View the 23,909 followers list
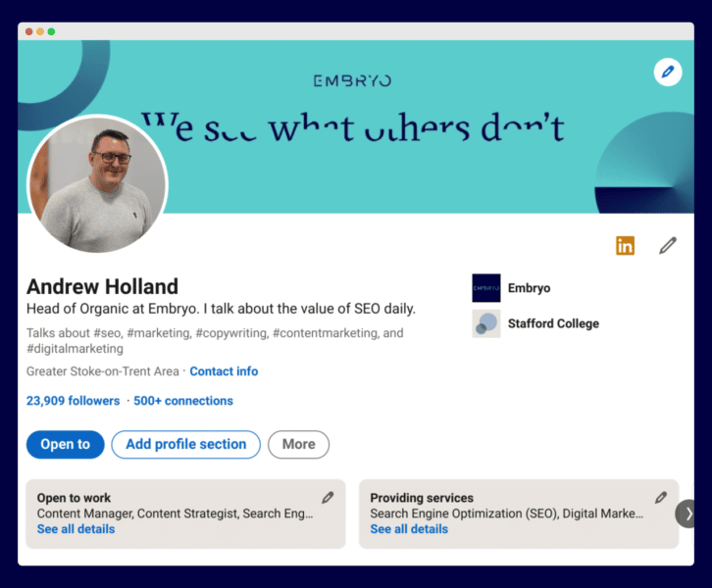The height and width of the screenshot is (588, 712). [x=73, y=401]
